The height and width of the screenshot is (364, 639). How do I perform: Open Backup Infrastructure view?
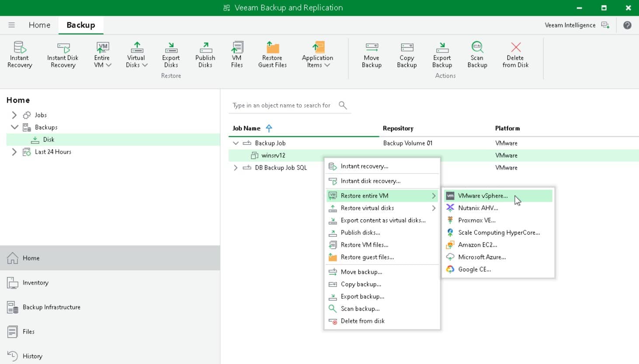(x=110, y=307)
